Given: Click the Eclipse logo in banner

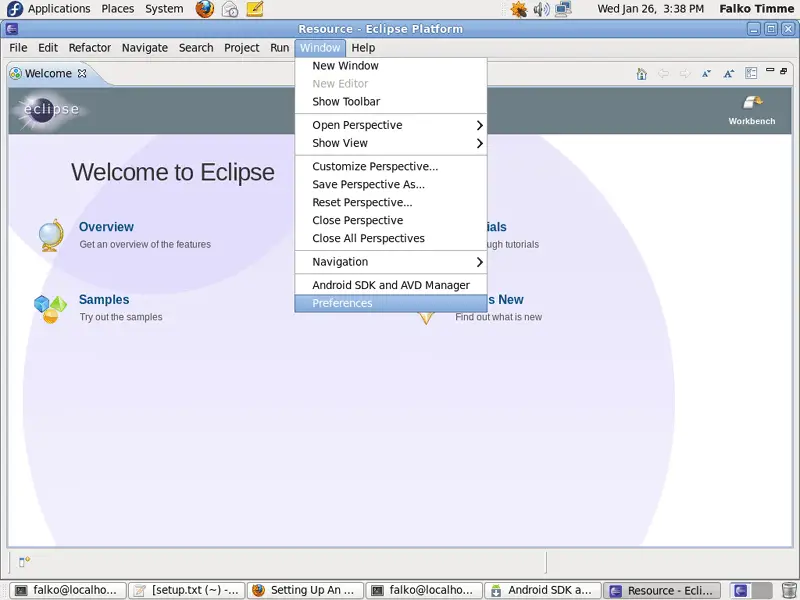Looking at the screenshot, I should coord(50,110).
